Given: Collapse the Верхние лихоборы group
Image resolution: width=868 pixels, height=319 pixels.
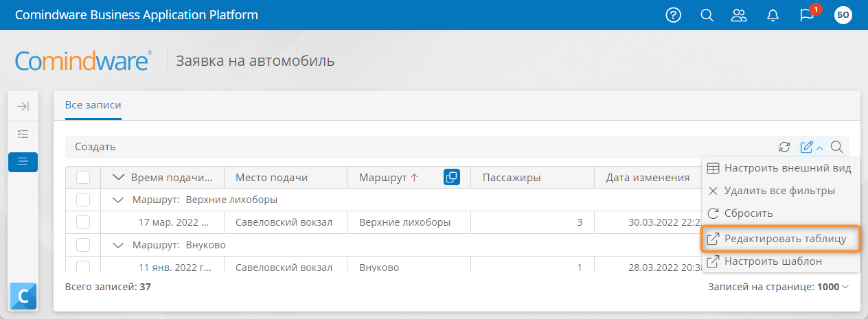Looking at the screenshot, I should pos(117,200).
